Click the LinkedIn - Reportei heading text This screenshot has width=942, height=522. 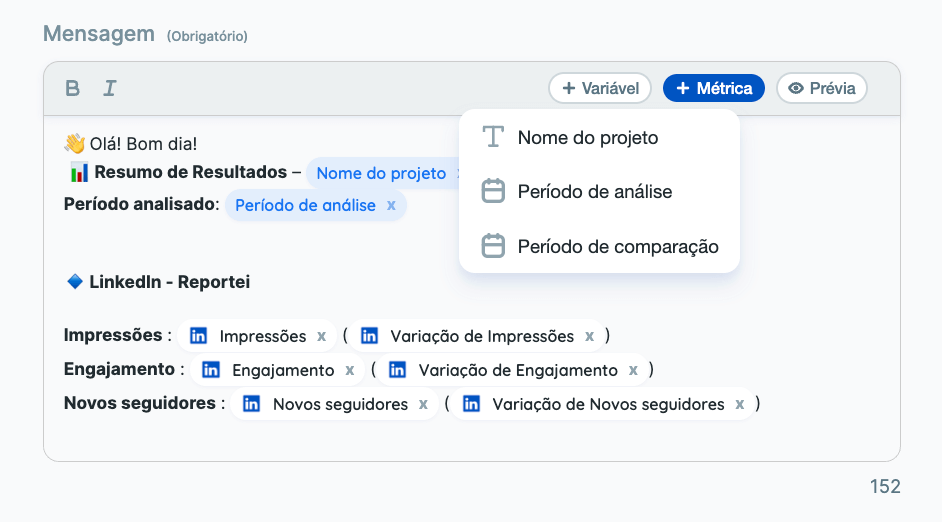(x=169, y=282)
